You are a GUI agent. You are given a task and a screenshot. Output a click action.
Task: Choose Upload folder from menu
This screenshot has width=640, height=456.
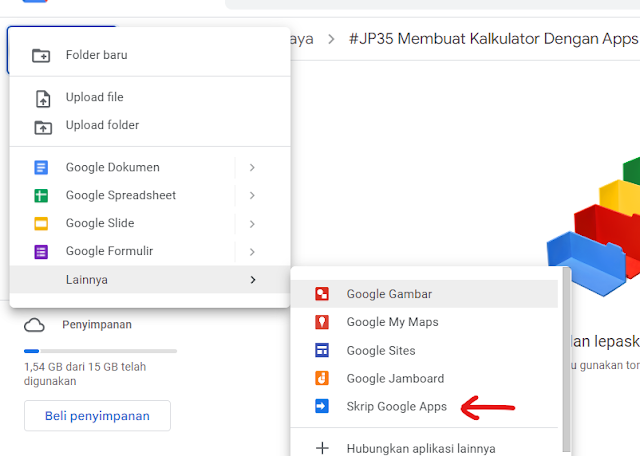[150, 125]
